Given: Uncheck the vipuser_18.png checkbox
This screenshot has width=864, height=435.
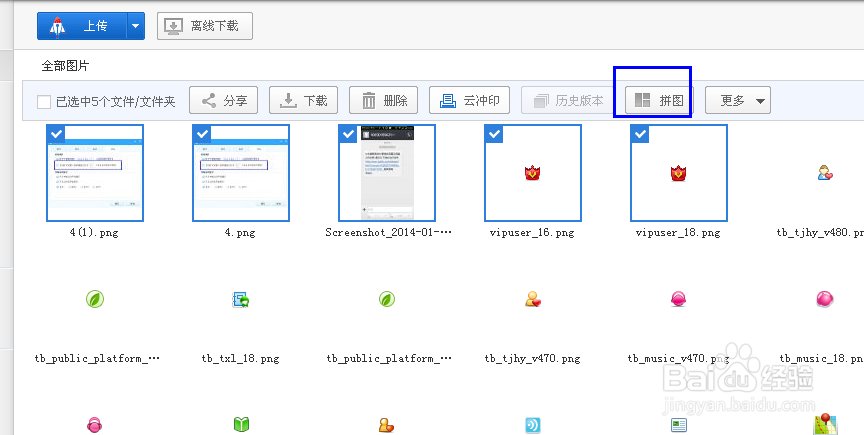Looking at the screenshot, I should pyautogui.click(x=640, y=133).
